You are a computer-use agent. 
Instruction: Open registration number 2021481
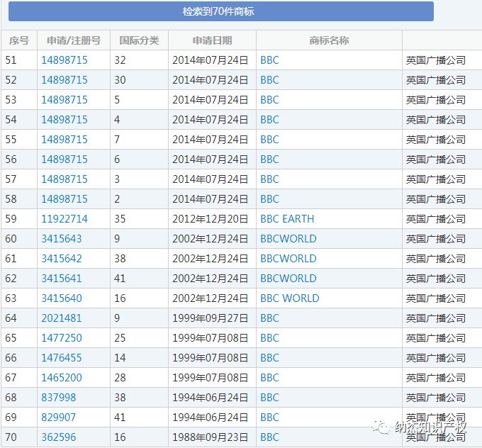click(x=62, y=318)
